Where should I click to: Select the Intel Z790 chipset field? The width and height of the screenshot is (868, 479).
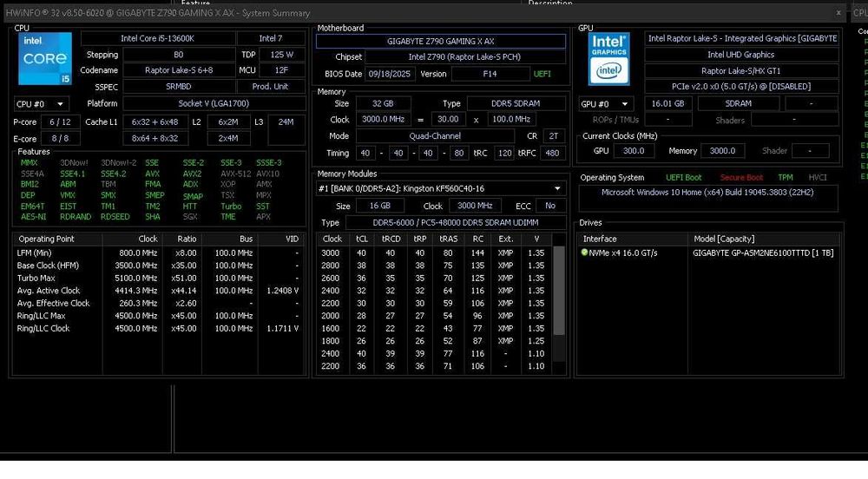(465, 56)
